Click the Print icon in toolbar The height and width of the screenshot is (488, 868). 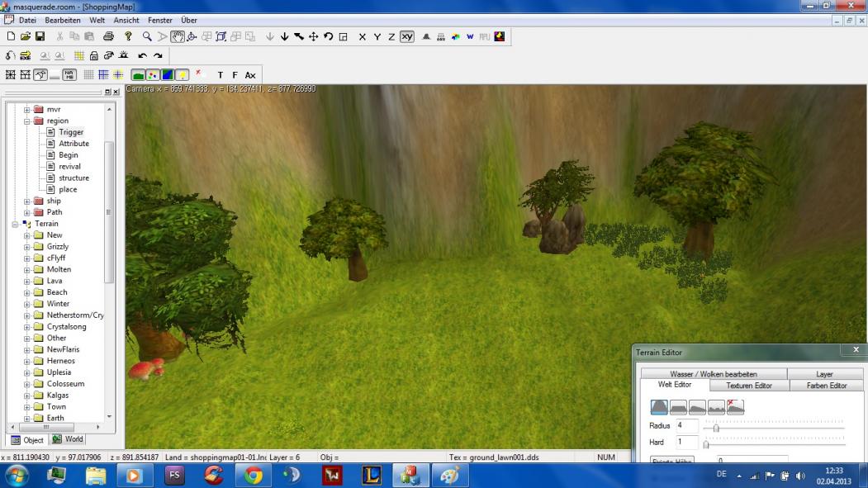click(x=108, y=36)
